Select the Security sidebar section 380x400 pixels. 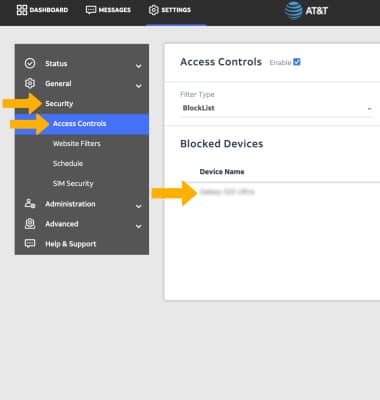coord(59,104)
